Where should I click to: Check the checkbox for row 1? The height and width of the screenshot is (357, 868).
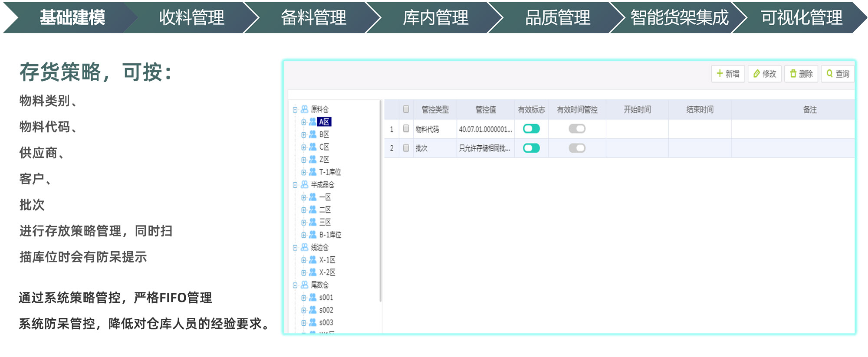[406, 128]
